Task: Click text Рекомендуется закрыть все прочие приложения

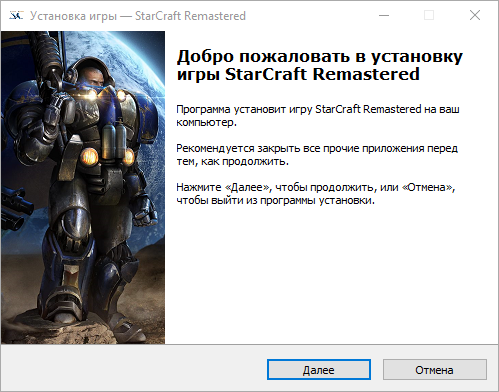Action: 317,155
